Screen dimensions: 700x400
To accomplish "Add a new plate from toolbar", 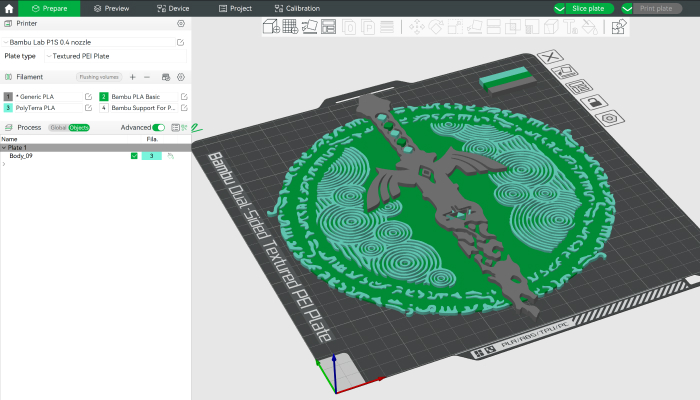I will (x=290, y=27).
